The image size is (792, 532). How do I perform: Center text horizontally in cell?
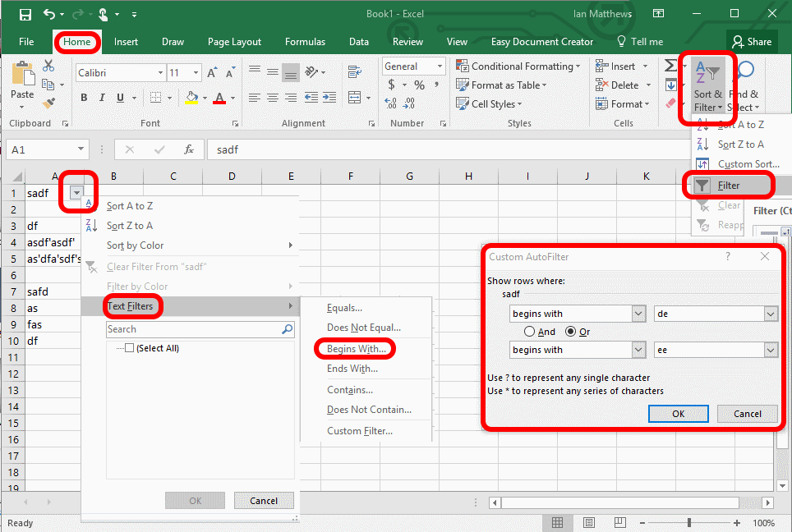click(272, 98)
